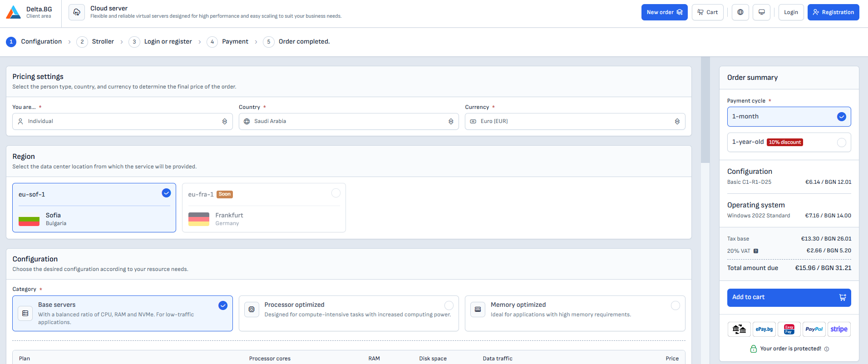Click the EasyPay payment logo
Screen dimensions: 868x364
789,330
